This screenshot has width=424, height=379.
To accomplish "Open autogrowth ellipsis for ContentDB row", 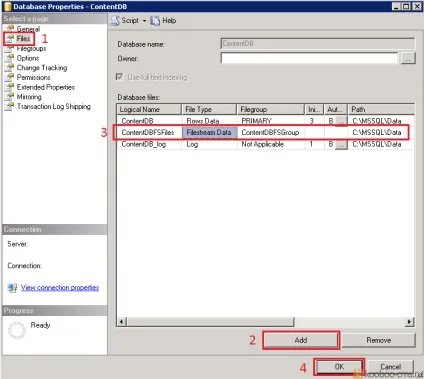I will click(x=341, y=121).
